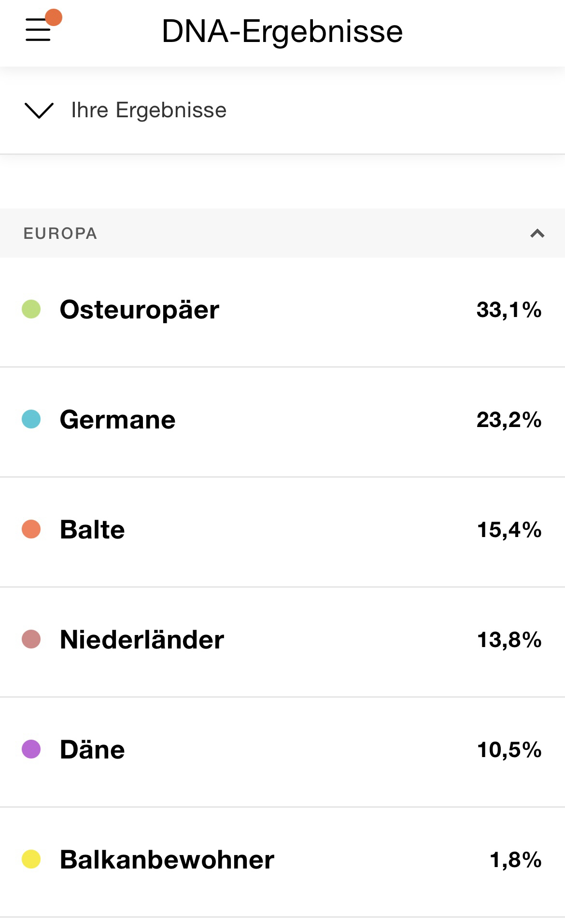Tap the orange Balte color dot

tap(31, 529)
